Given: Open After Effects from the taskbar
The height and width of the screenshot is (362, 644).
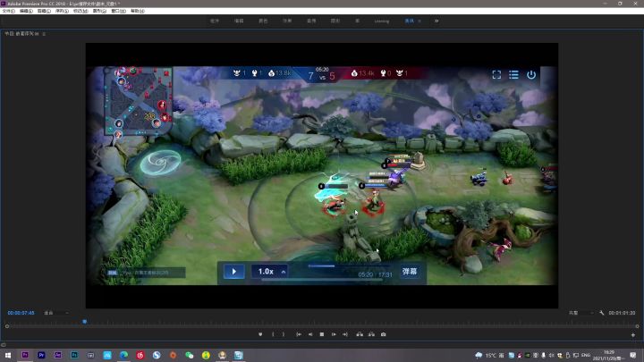Looking at the screenshot, I should (58, 355).
